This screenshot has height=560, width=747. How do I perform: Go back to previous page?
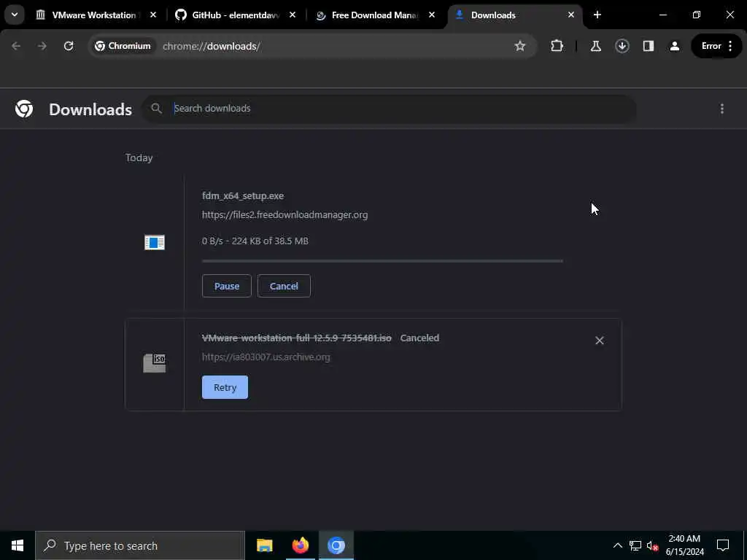16,46
